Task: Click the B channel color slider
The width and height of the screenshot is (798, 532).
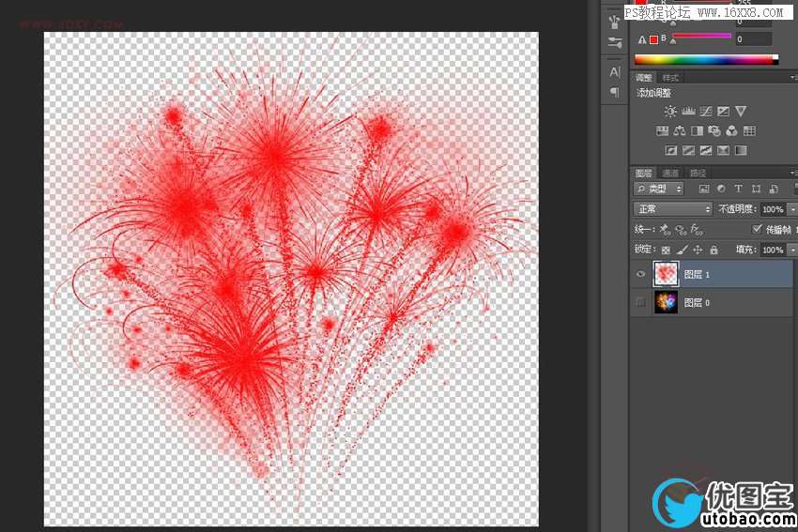Action: pyautogui.click(x=702, y=37)
